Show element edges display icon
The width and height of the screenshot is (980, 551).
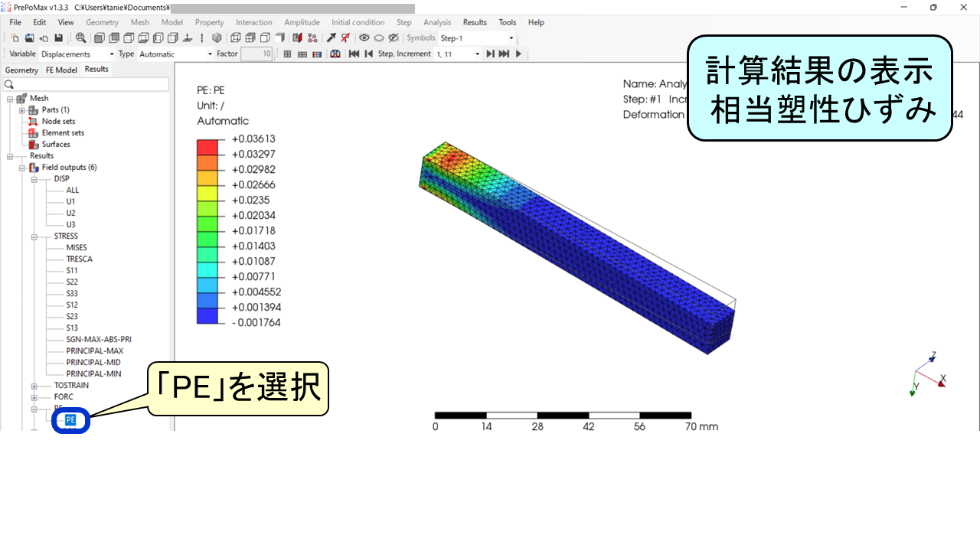(x=250, y=38)
